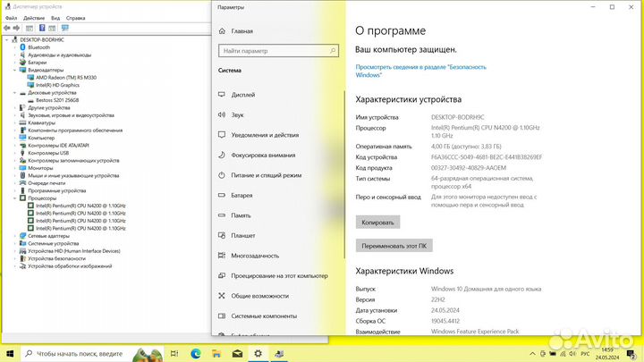Open Tablet settings
The width and height of the screenshot is (644, 362).
243,236
